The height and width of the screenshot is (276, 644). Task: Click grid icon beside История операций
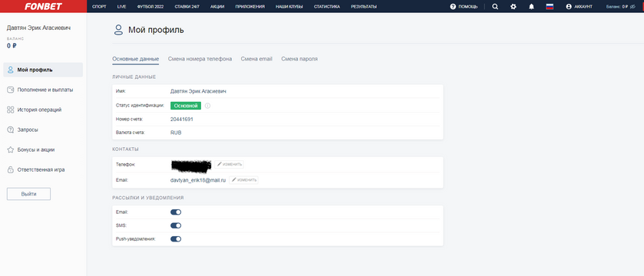coord(11,110)
